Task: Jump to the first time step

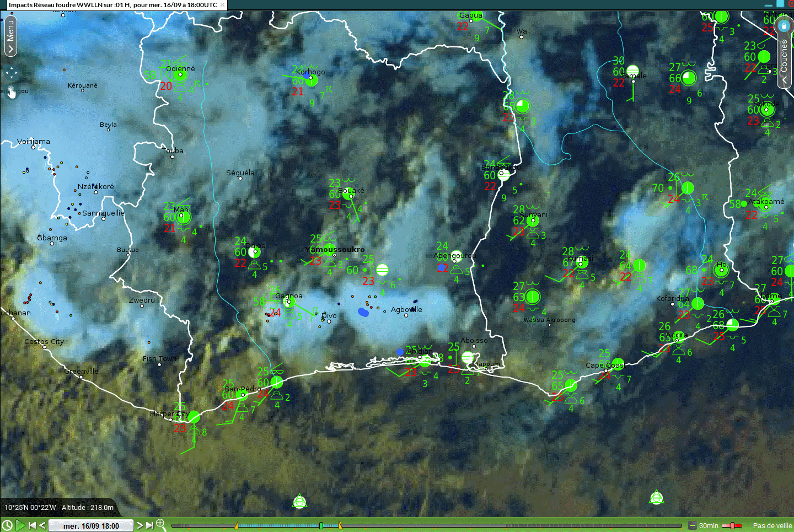Action: coord(32,525)
